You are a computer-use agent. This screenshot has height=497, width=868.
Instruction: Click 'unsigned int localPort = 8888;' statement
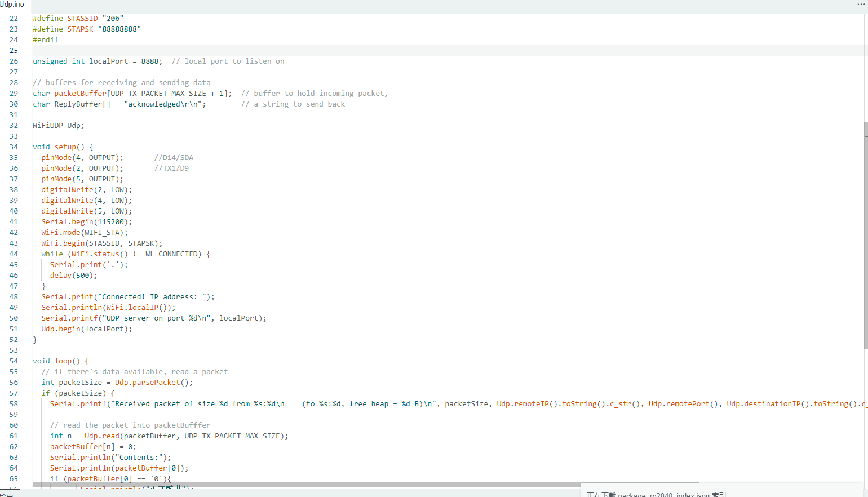[x=98, y=61]
